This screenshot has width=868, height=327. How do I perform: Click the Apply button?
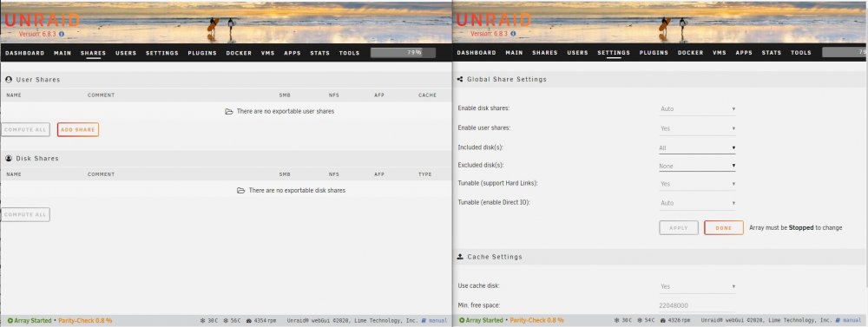click(679, 227)
